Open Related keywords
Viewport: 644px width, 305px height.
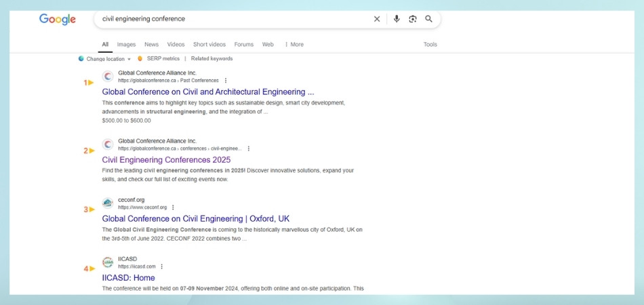point(212,59)
